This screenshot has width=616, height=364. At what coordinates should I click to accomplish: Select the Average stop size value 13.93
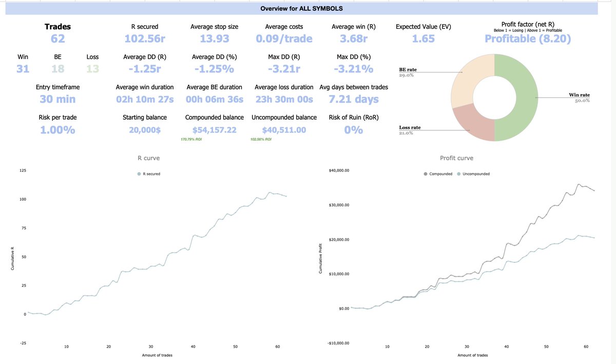214,39
